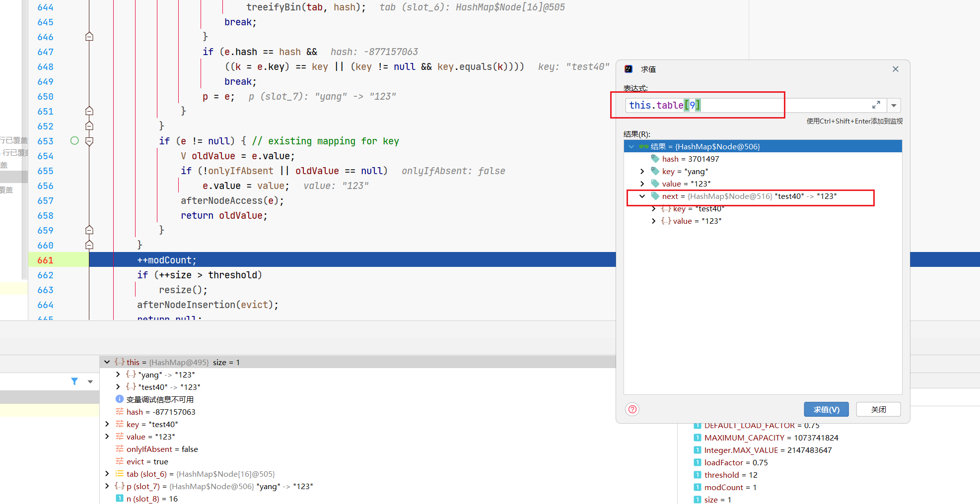Expand the expression field editor icon

[x=876, y=105]
